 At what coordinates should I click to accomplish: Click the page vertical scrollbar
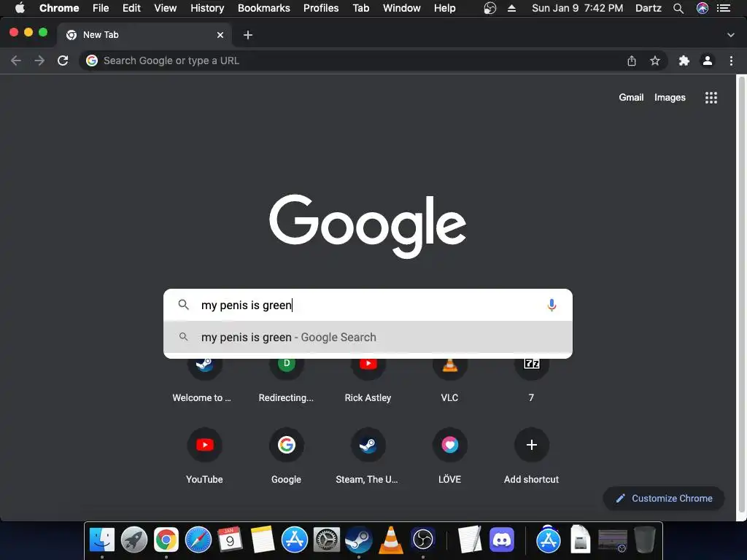(x=741, y=295)
